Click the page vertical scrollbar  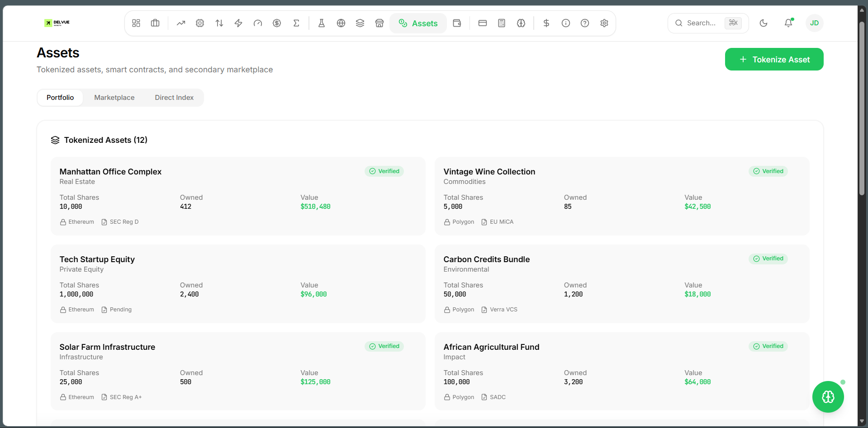862,108
